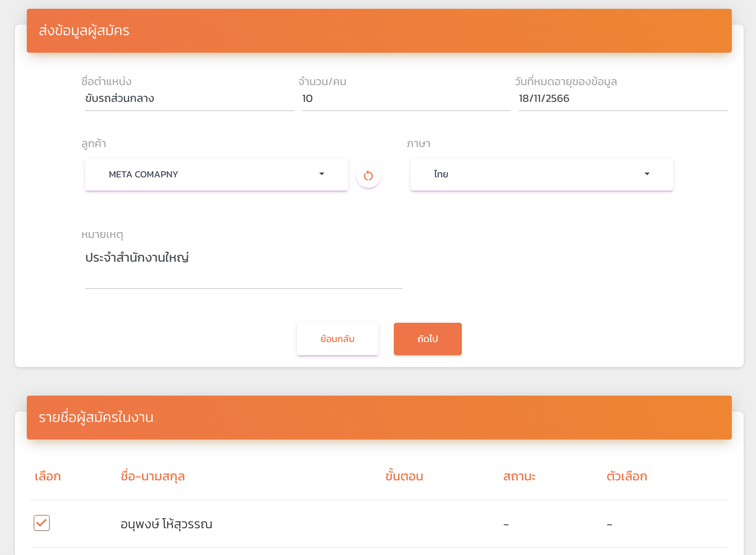Click the เลือก column header
The height and width of the screenshot is (555, 756).
click(48, 476)
